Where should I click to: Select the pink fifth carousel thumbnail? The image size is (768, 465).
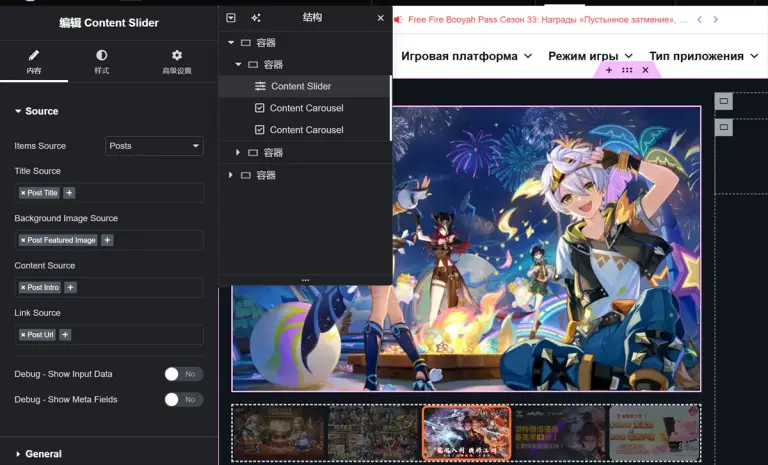(654, 433)
